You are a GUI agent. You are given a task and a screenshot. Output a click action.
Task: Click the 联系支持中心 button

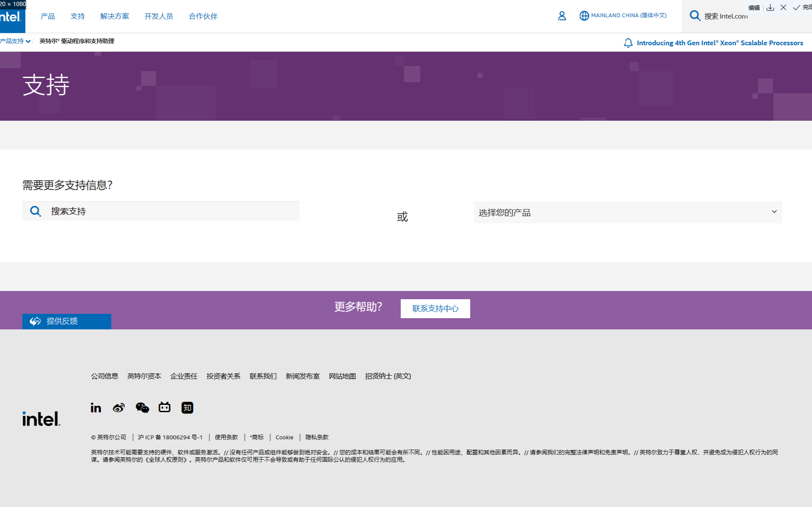click(x=435, y=308)
